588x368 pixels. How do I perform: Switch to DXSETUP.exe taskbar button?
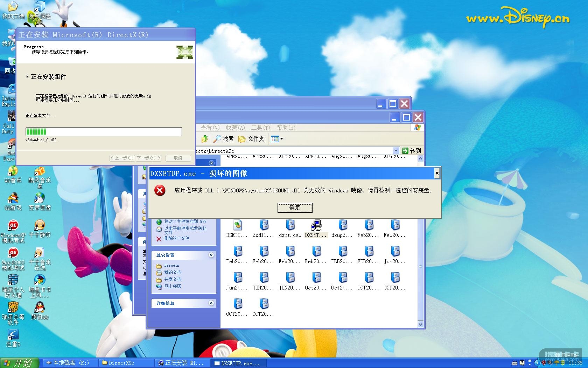pyautogui.click(x=239, y=363)
